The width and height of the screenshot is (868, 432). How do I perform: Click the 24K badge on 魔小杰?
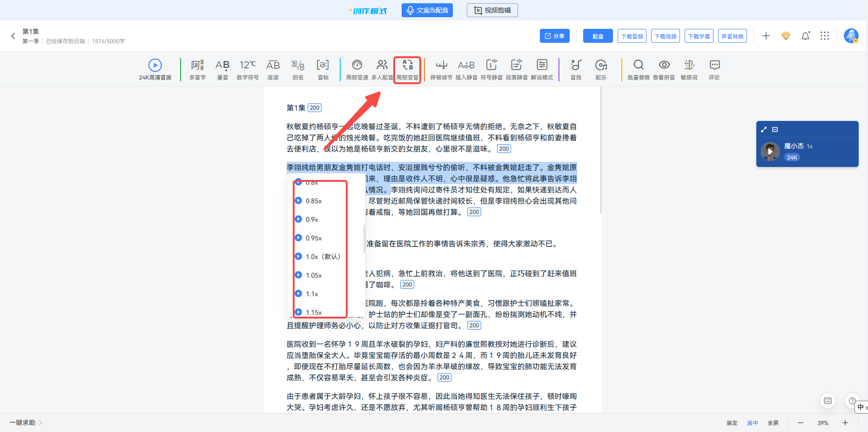[x=792, y=157]
